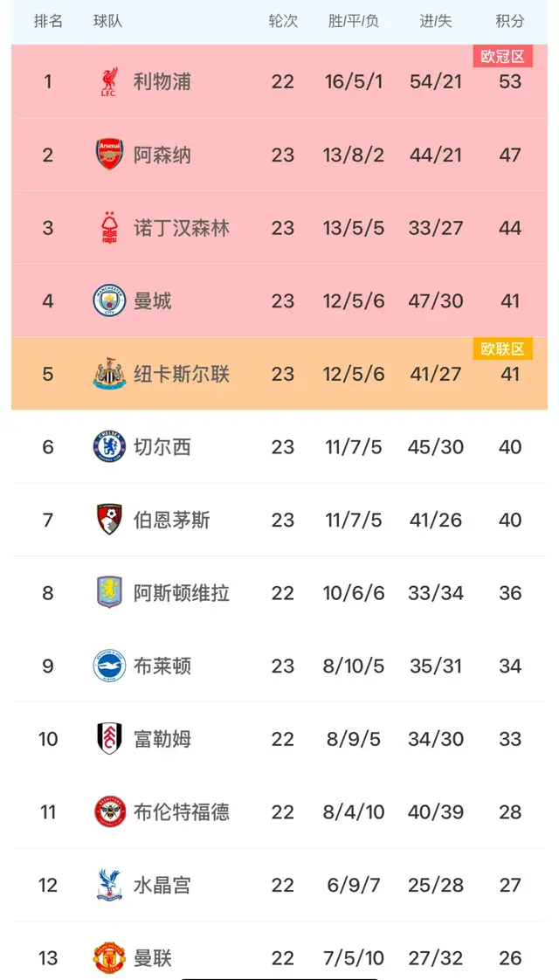Tap the Newcastle United crest
This screenshot has width=559, height=980.
click(x=109, y=374)
